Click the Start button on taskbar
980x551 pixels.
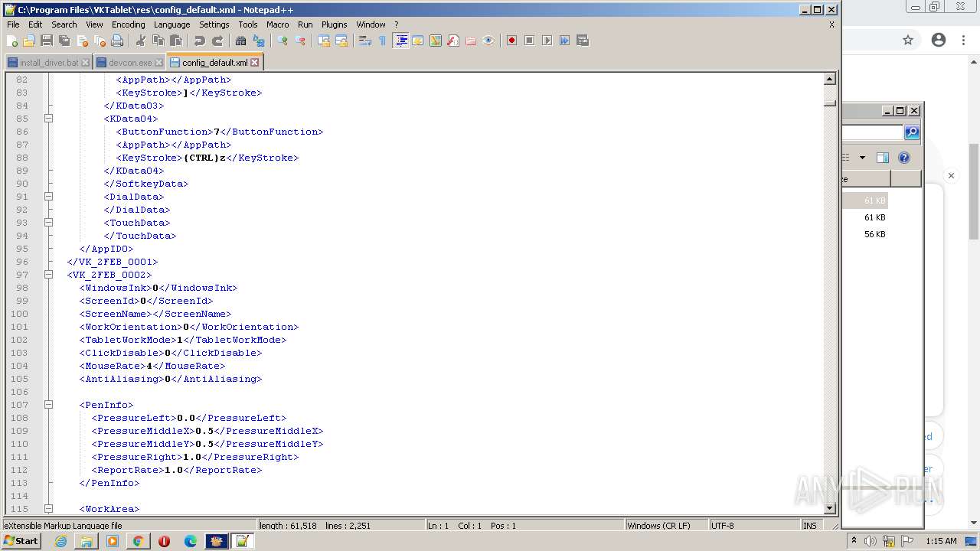(21, 541)
